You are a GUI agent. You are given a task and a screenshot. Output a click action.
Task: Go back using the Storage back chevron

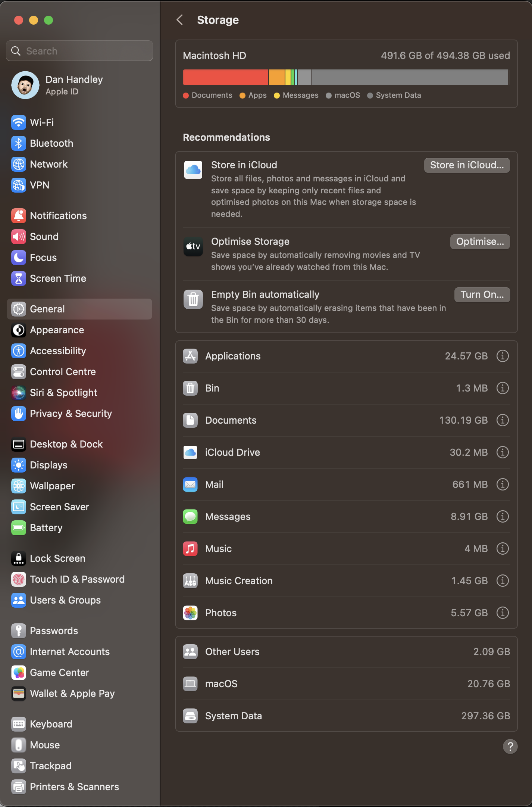click(x=180, y=20)
